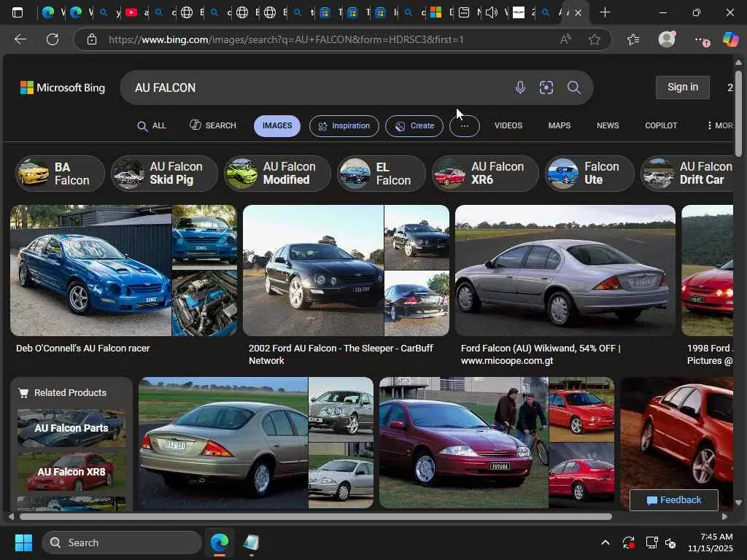This screenshot has height=560, width=747.
Task: Click the muted volume tray icon
Action: click(x=670, y=542)
